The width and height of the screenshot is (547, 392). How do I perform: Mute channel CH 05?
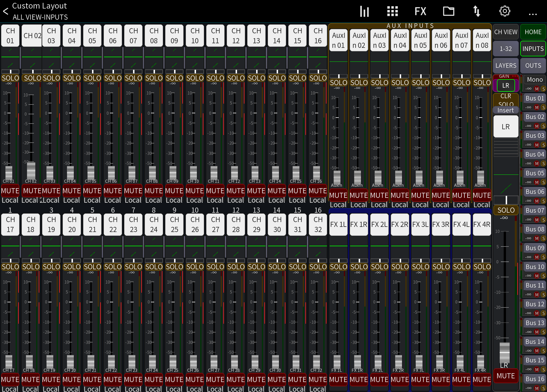click(x=92, y=191)
